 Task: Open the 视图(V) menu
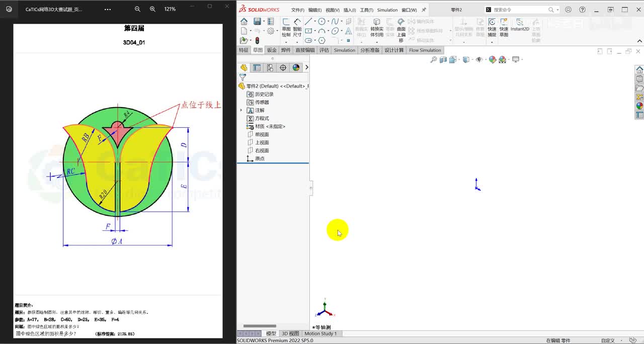click(x=333, y=10)
